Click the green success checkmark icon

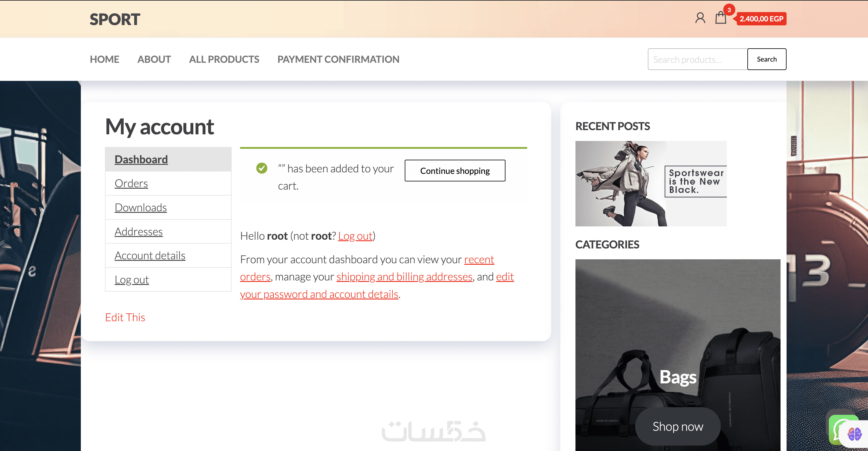point(261,168)
